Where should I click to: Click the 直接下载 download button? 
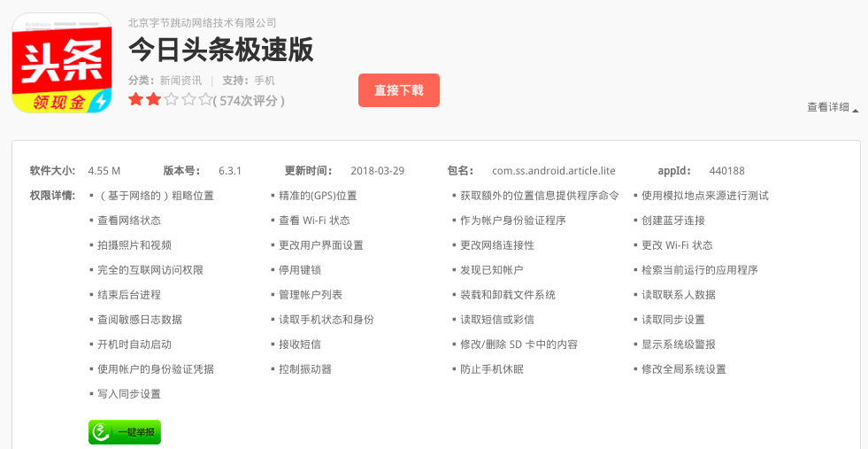pyautogui.click(x=398, y=90)
